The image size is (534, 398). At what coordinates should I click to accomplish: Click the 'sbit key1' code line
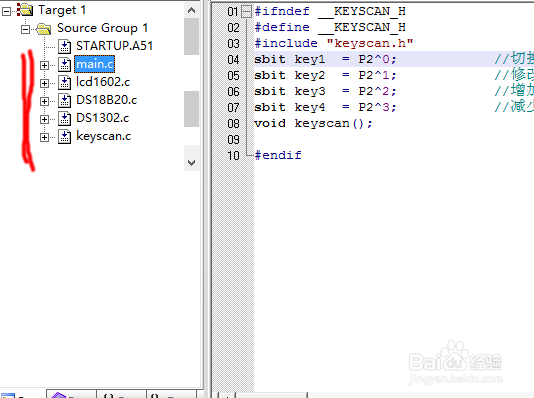pos(326,60)
